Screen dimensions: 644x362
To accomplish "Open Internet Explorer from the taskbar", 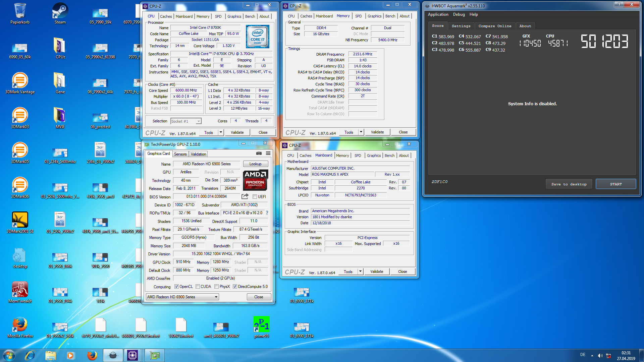I will 30,355.
